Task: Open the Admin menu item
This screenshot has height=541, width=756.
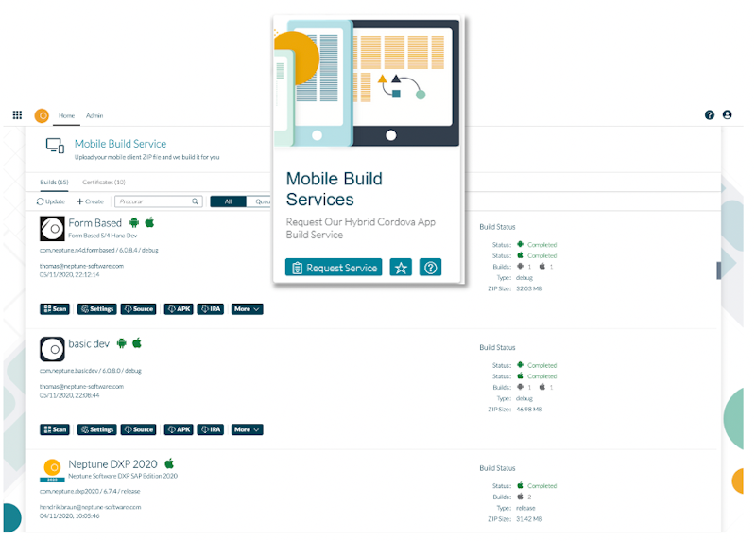Action: coord(94,115)
